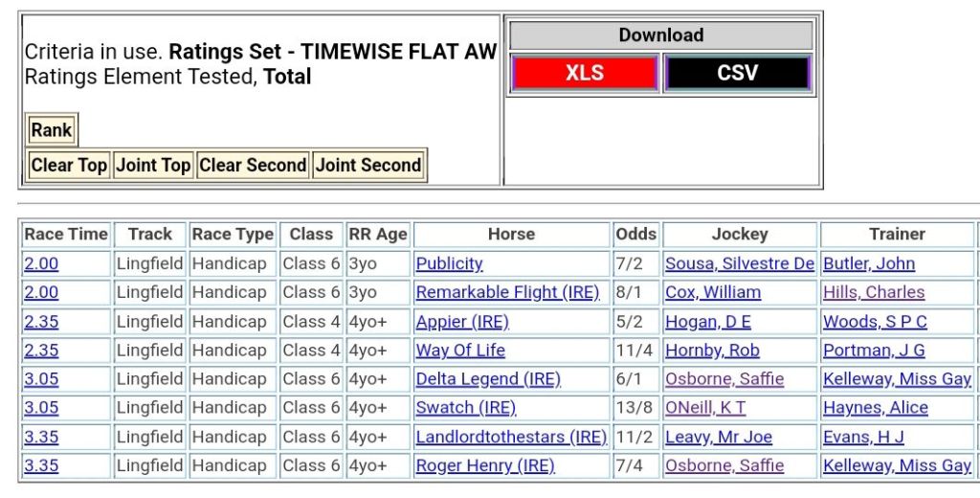Select the Clear Top filter
The image size is (980, 498).
pyautogui.click(x=69, y=166)
